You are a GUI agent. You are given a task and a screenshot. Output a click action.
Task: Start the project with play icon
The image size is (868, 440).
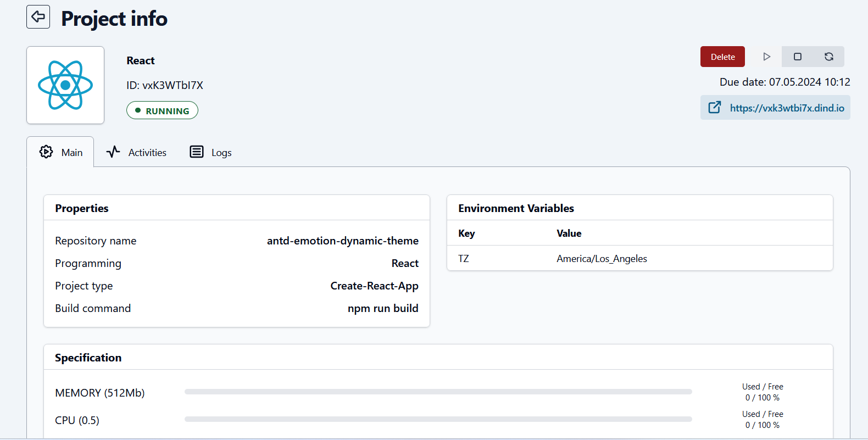click(766, 57)
